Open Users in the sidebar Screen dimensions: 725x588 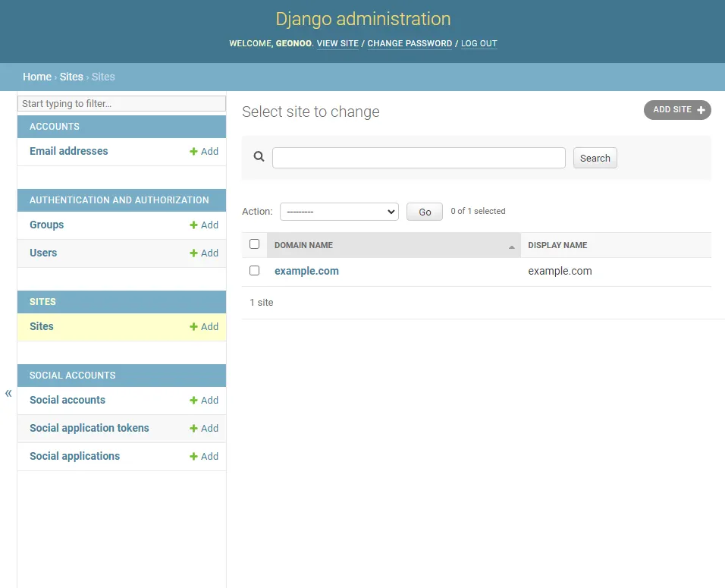point(43,253)
